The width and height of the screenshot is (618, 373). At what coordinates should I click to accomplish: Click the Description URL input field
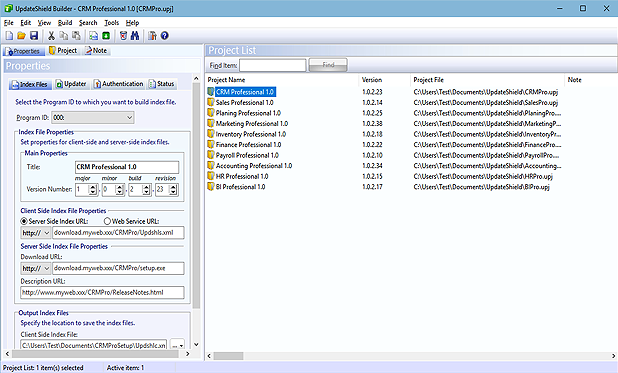(x=102, y=293)
